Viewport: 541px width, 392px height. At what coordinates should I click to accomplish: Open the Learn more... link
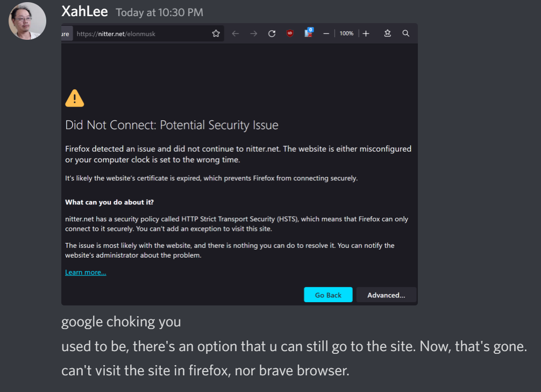(86, 273)
